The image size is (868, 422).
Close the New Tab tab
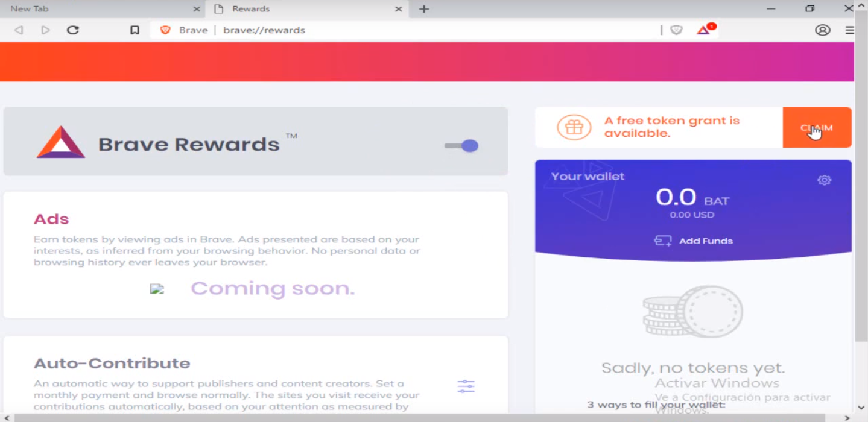(197, 9)
